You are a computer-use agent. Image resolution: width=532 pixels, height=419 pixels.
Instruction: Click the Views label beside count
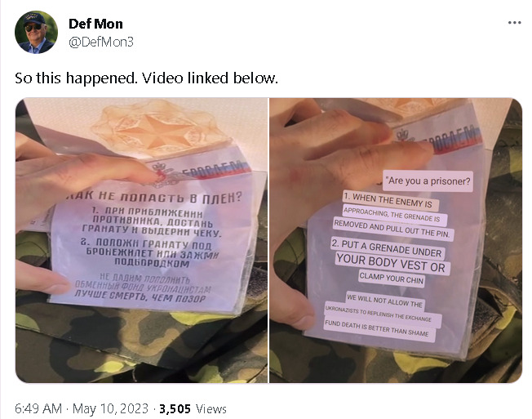coord(211,409)
